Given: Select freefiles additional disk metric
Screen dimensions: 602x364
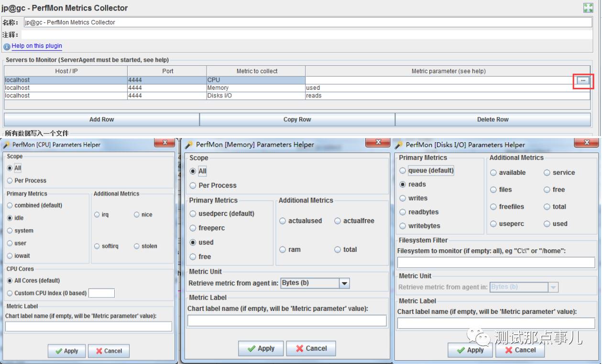Looking at the screenshot, I should (x=507, y=207).
